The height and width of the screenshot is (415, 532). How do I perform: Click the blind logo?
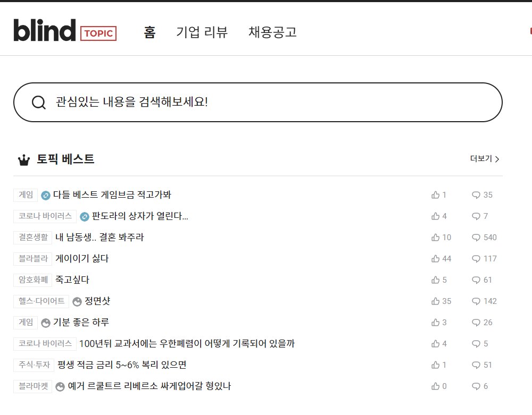(45, 31)
